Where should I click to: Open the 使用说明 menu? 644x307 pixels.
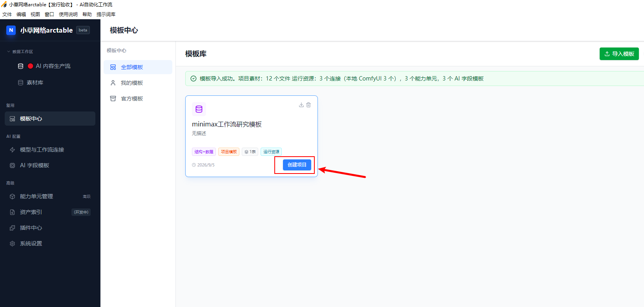tap(68, 15)
